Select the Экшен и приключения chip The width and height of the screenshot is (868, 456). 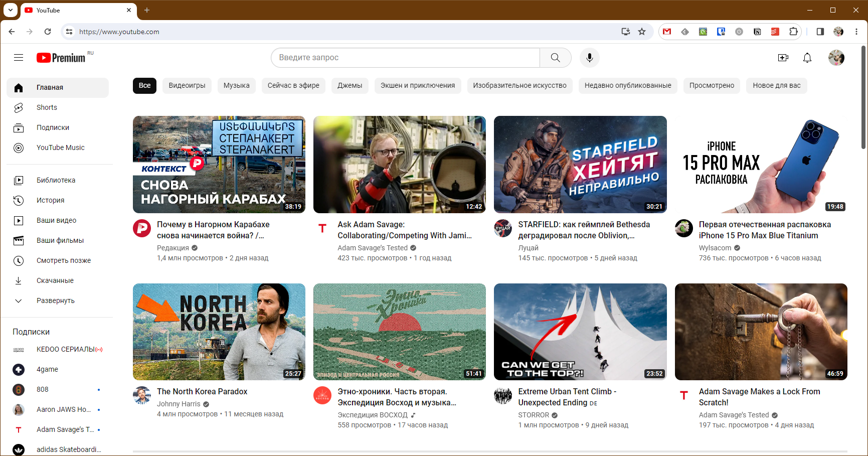(x=418, y=86)
